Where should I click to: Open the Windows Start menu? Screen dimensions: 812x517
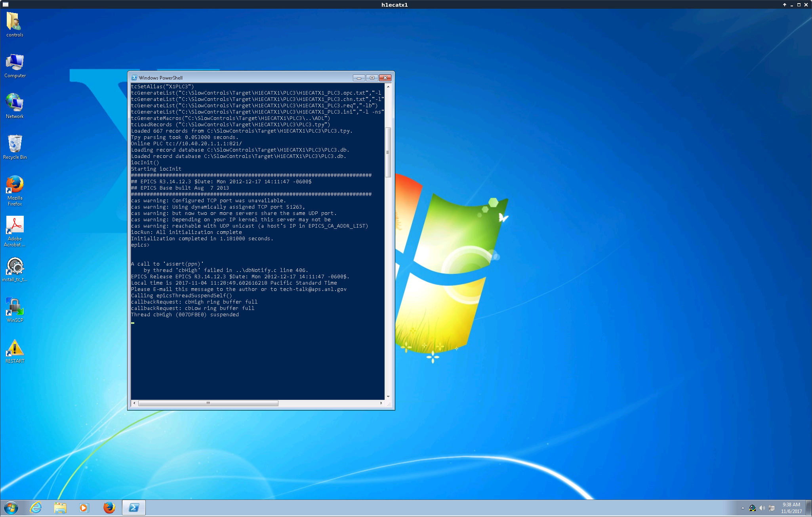(11, 507)
